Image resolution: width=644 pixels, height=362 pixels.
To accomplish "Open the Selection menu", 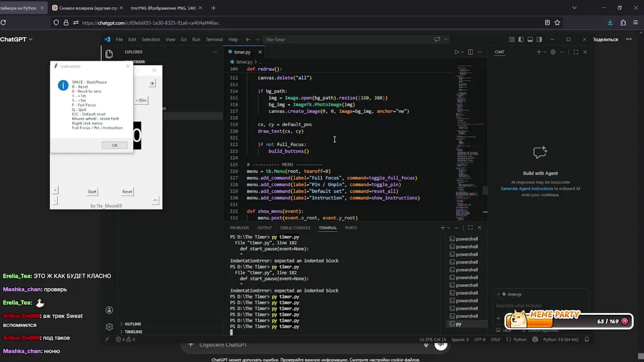I will [150, 39].
